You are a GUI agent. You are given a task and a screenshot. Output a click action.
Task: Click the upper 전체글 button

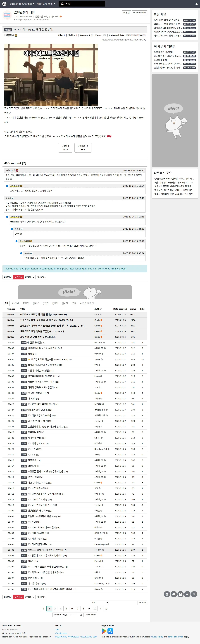pos(8,277)
